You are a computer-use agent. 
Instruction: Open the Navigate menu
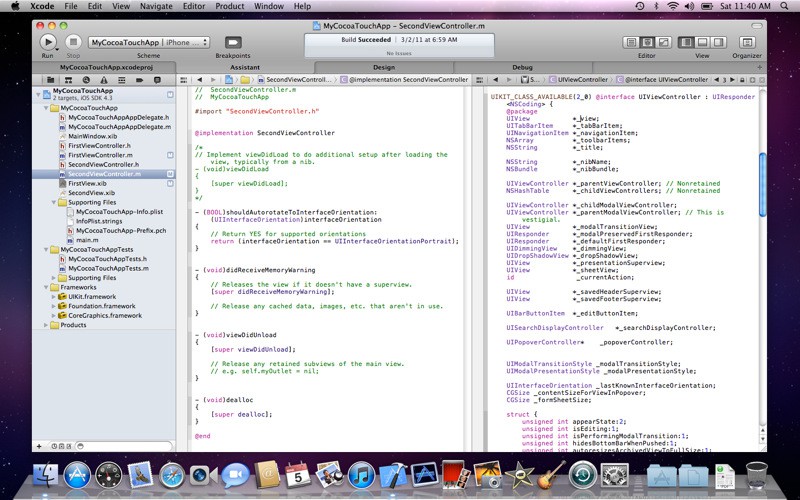[x=156, y=6]
